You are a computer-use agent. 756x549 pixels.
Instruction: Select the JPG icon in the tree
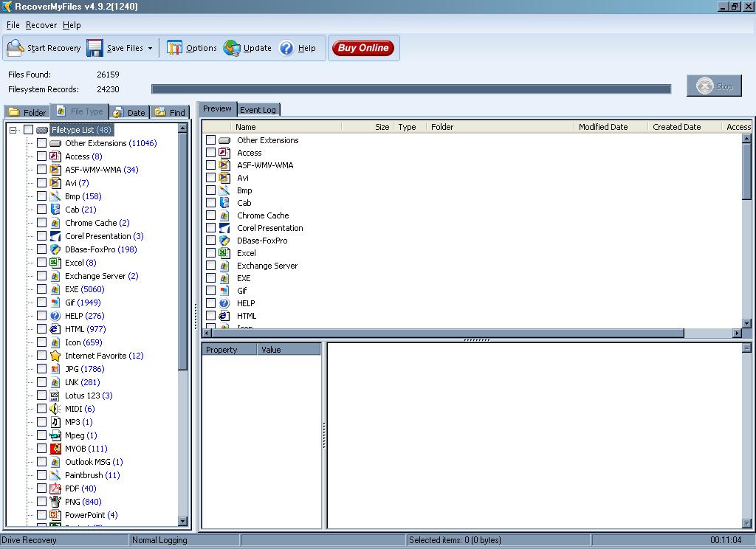[x=55, y=369]
